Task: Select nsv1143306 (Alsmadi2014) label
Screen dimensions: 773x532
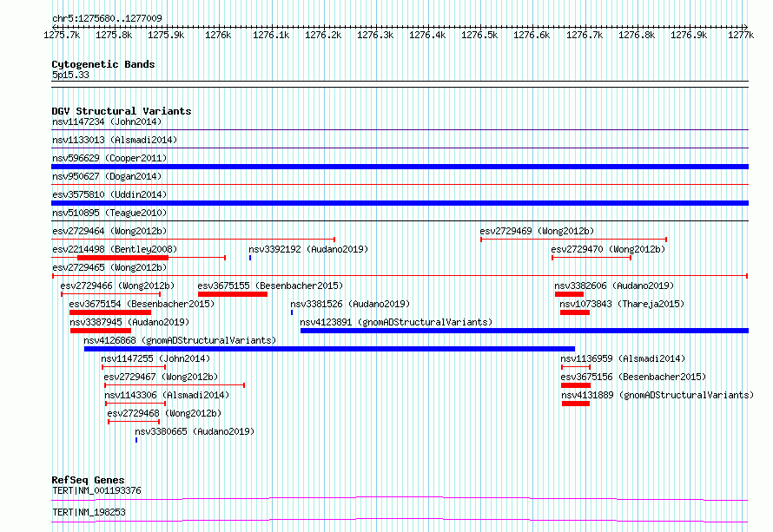Action: click(x=167, y=395)
